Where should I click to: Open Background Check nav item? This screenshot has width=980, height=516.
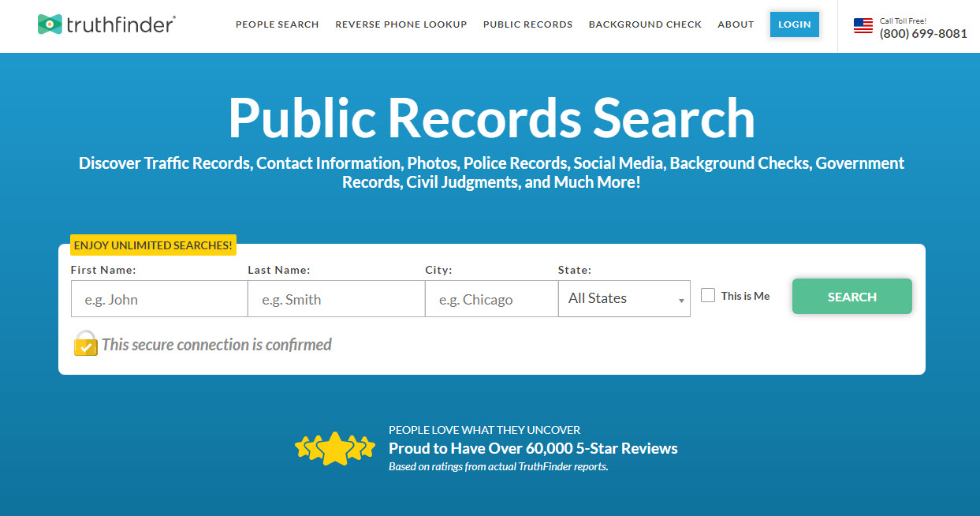pyautogui.click(x=645, y=24)
